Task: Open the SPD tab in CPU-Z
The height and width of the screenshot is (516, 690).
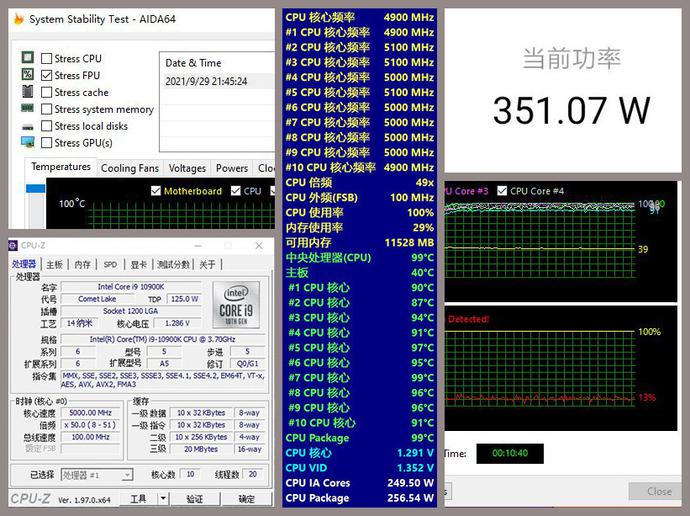Action: tap(110, 264)
